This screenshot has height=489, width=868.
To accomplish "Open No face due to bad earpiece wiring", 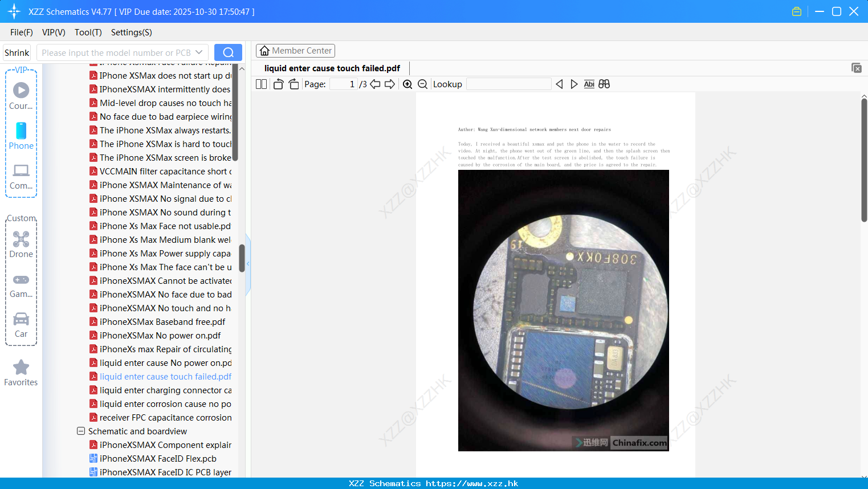I will [161, 117].
